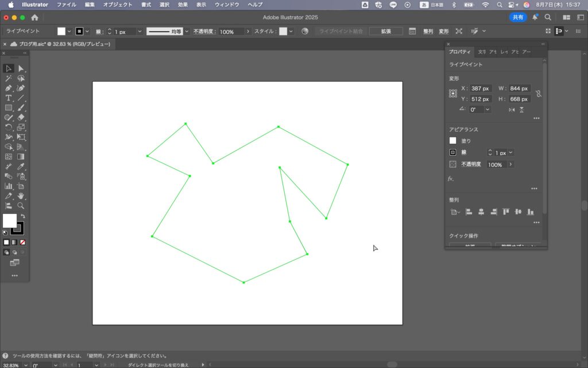Expand opacity slider arrow in control bar

(x=248, y=32)
